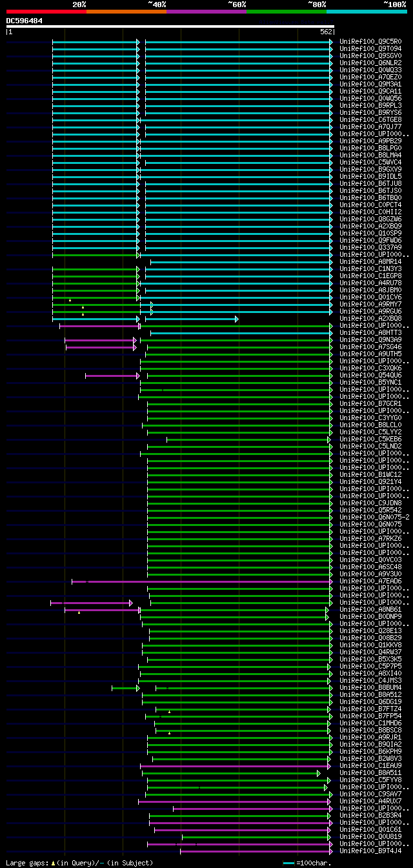Select hit UniRef100_A8MR14
Screen dimensions: 413x868
point(370,261)
